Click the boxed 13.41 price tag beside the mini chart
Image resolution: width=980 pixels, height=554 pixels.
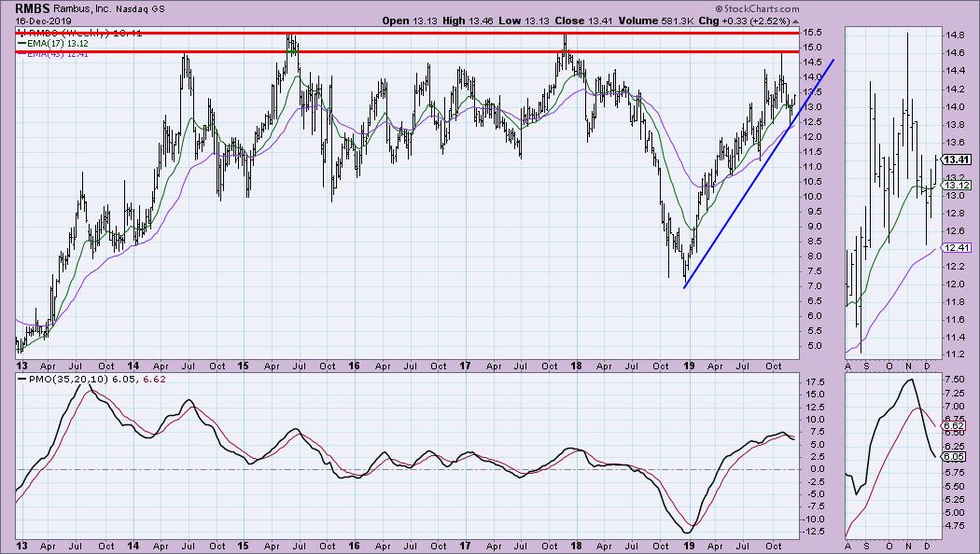[x=957, y=159]
